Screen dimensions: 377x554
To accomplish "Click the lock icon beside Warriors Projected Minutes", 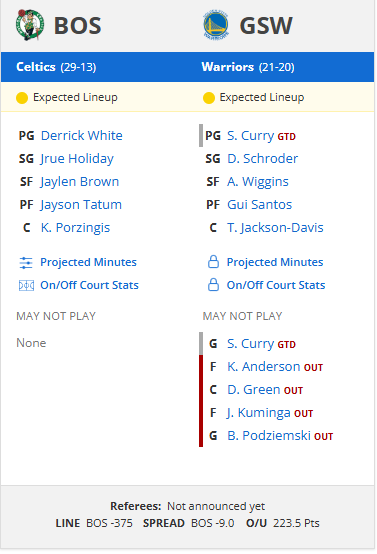I will pyautogui.click(x=213, y=262).
